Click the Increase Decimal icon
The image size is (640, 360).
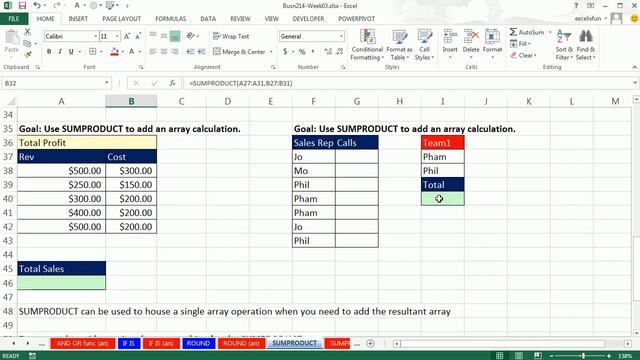[x=328, y=52]
